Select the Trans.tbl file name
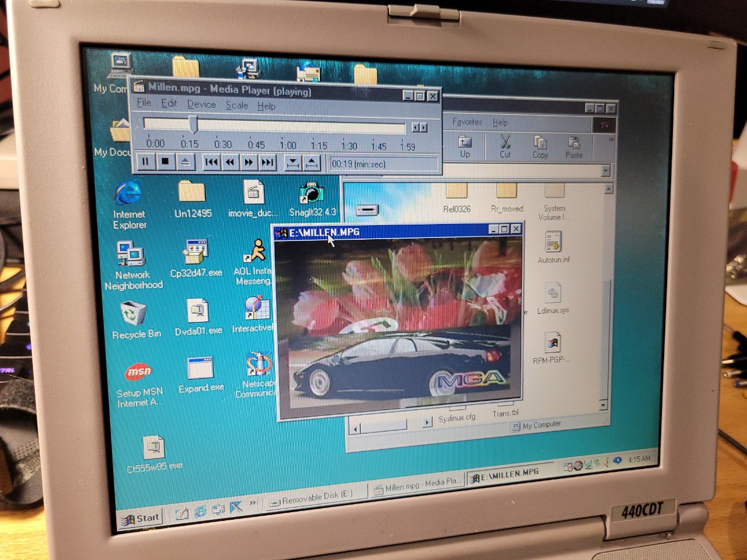 tap(505, 413)
